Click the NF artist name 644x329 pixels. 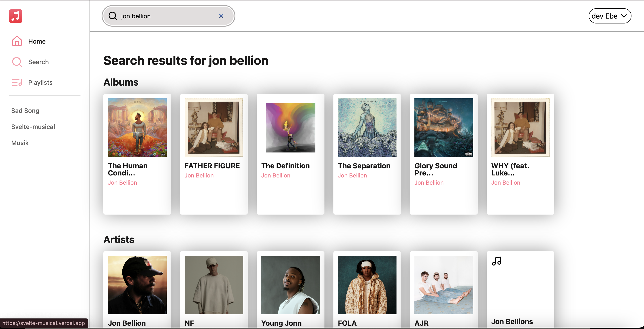point(189,323)
